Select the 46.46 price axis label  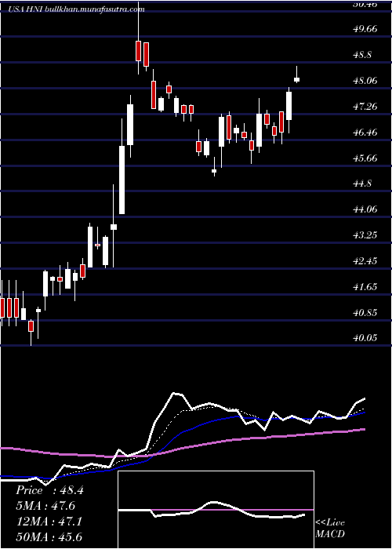point(365,133)
